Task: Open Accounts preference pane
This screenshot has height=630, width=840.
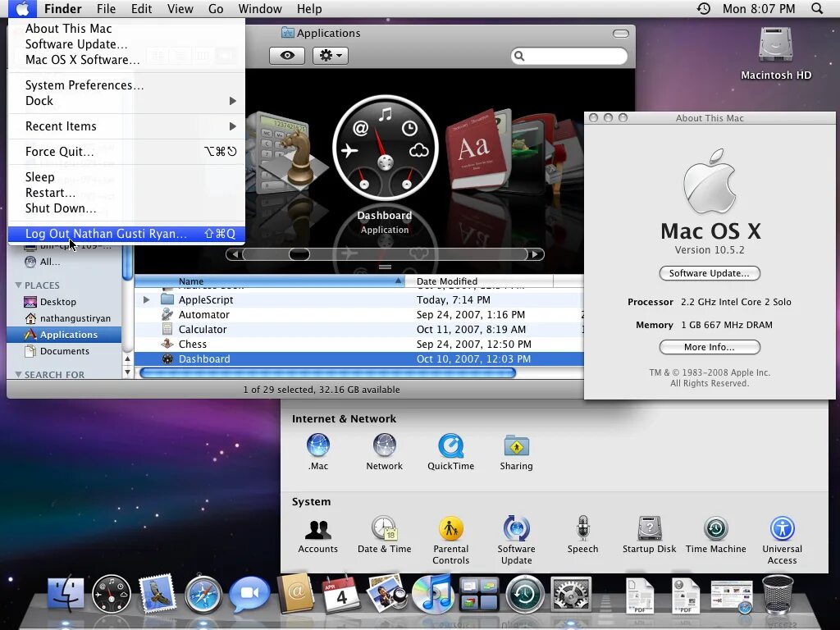Action: pos(317,535)
